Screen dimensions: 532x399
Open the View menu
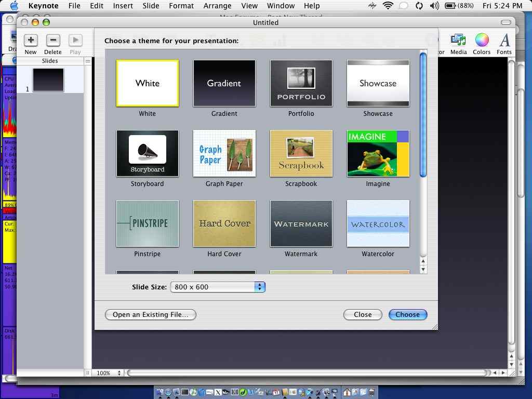(x=249, y=6)
